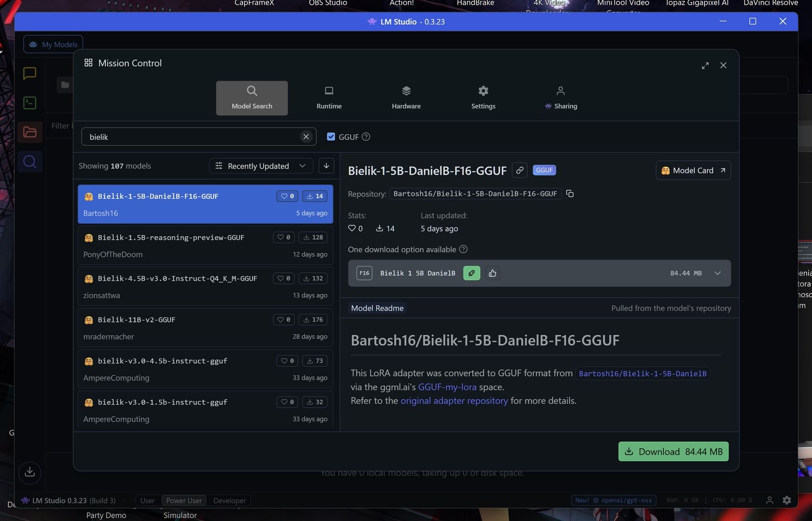Viewport: 812px width, 521px height.
Task: Click the green rocket compatibility icon
Action: pyautogui.click(x=471, y=273)
